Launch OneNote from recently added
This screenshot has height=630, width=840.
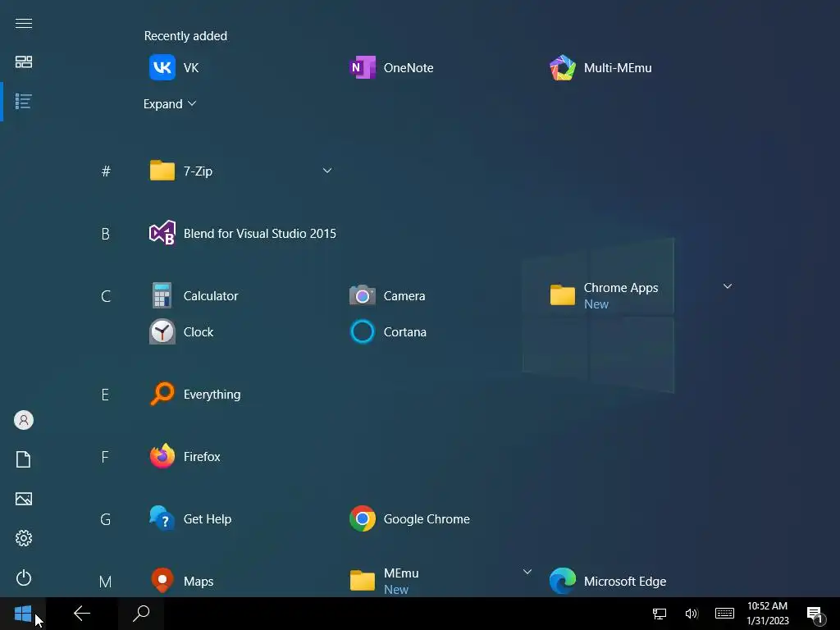(x=362, y=67)
